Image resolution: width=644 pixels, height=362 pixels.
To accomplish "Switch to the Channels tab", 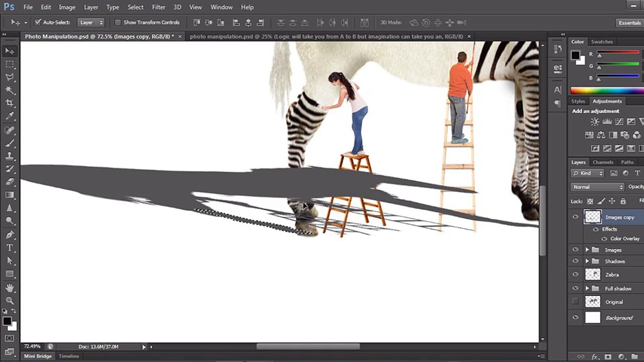I will pyautogui.click(x=603, y=162).
